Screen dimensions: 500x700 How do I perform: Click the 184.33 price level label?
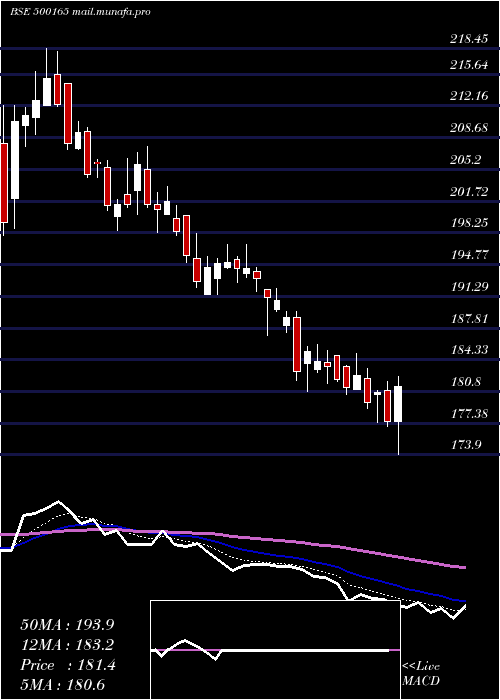tap(469, 350)
